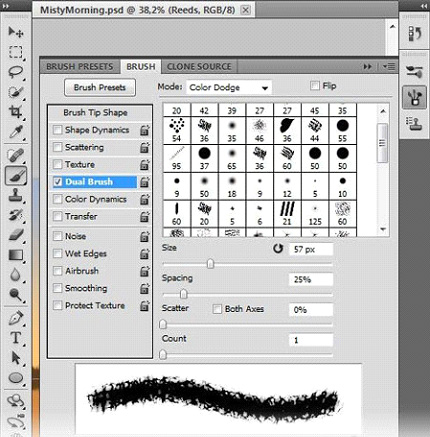Click the Count value field

[x=311, y=340]
